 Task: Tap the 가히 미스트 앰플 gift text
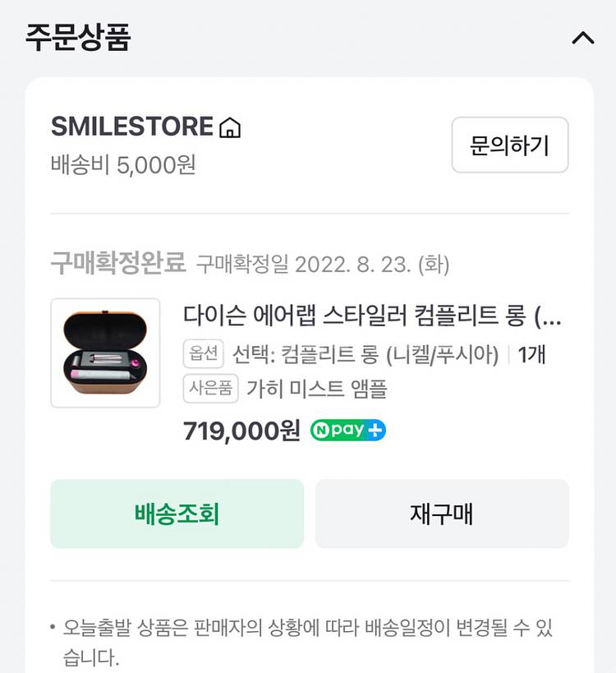click(317, 389)
